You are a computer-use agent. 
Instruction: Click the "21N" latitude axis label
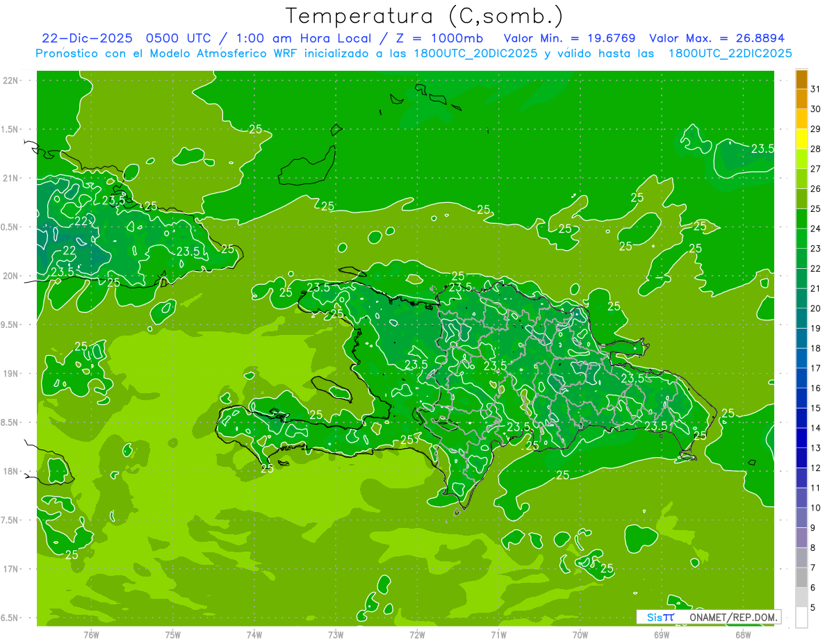pos(10,178)
